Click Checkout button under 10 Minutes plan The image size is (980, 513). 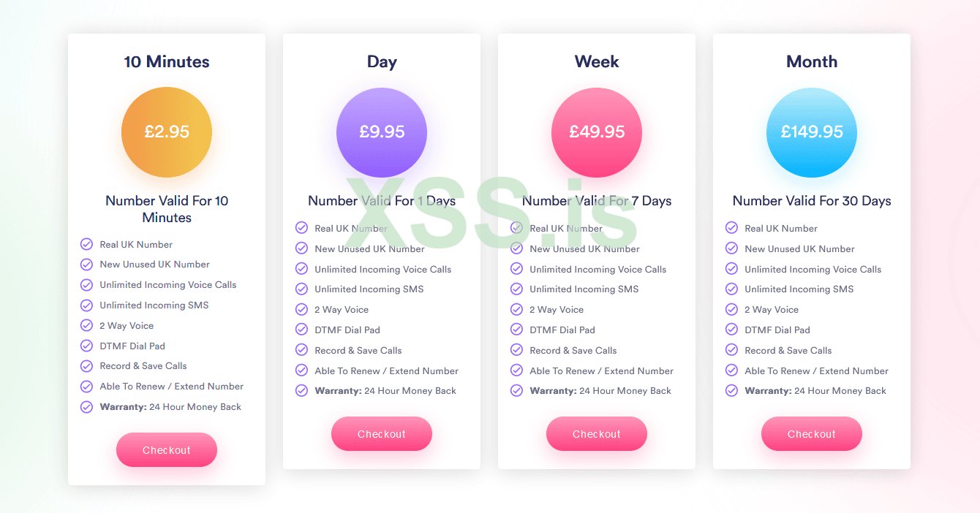(167, 450)
